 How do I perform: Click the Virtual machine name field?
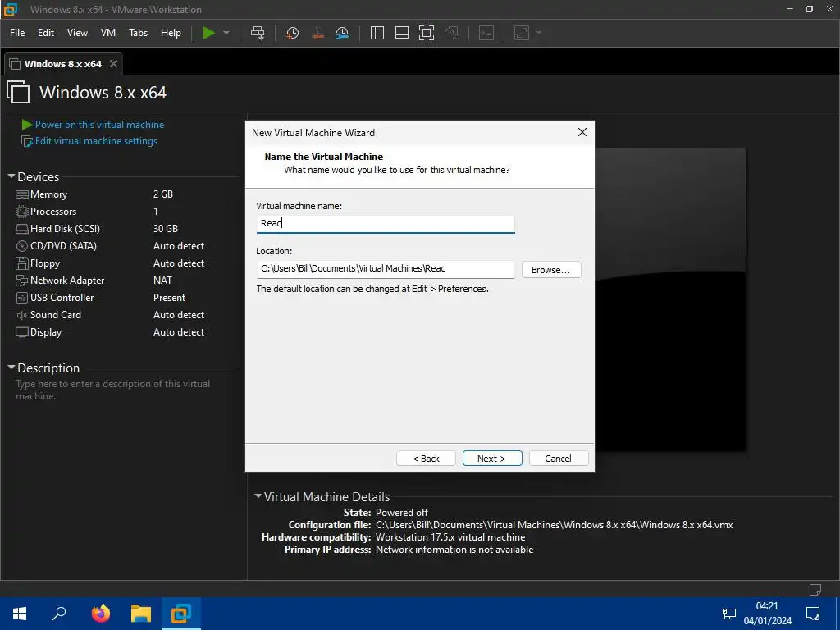(x=386, y=223)
